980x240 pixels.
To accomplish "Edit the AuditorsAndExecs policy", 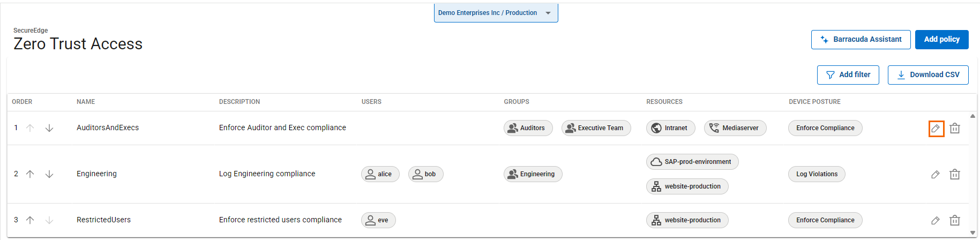I will [x=936, y=129].
